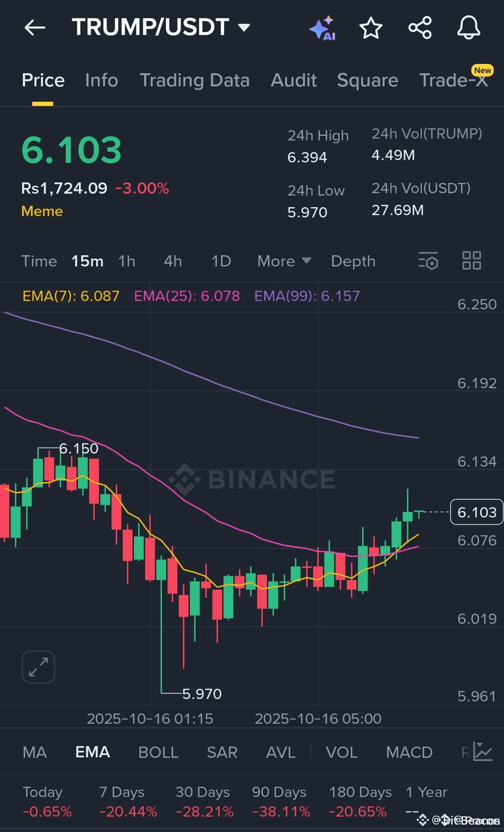
Task: Open the Depth chart view
Action: pos(353,261)
